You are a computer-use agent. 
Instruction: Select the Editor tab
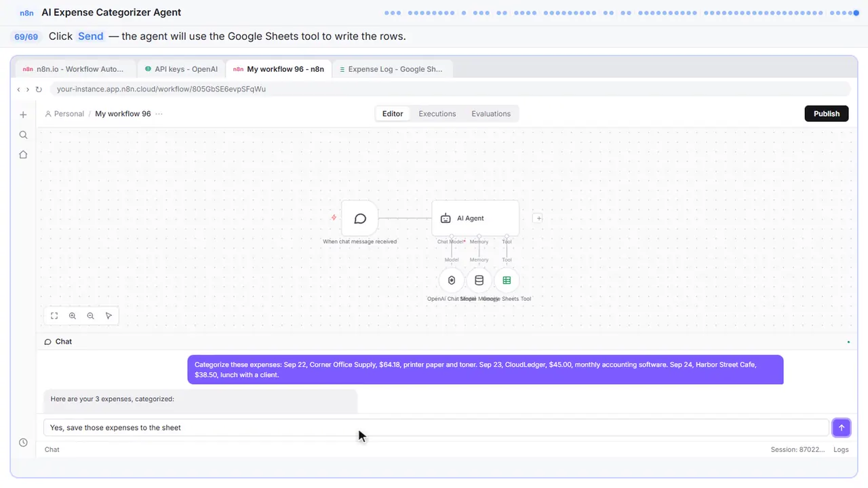tap(393, 114)
